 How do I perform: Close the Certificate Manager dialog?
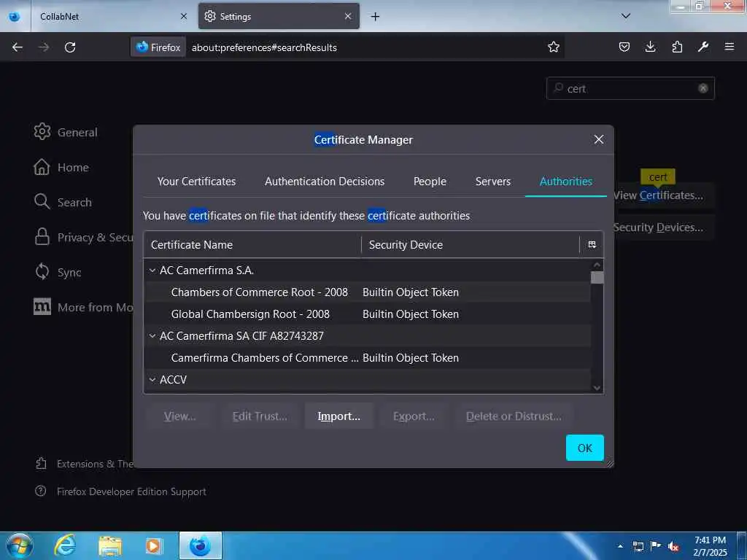tap(599, 139)
